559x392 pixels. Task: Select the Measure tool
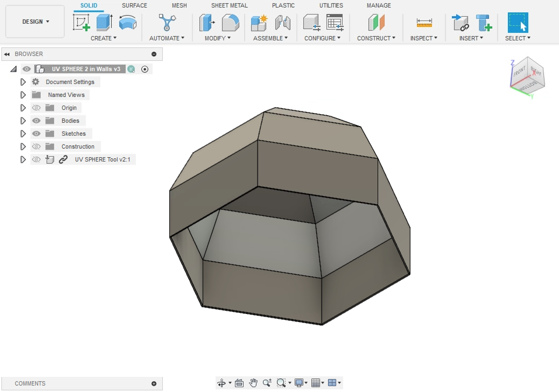[x=424, y=23]
